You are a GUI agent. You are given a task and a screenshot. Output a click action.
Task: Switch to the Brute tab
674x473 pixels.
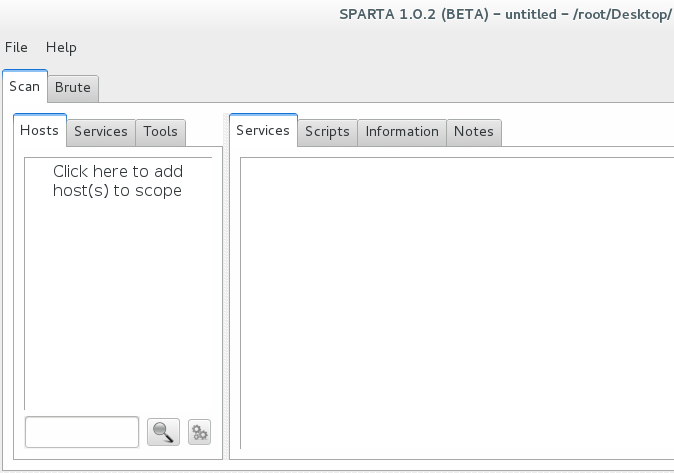[73, 89]
